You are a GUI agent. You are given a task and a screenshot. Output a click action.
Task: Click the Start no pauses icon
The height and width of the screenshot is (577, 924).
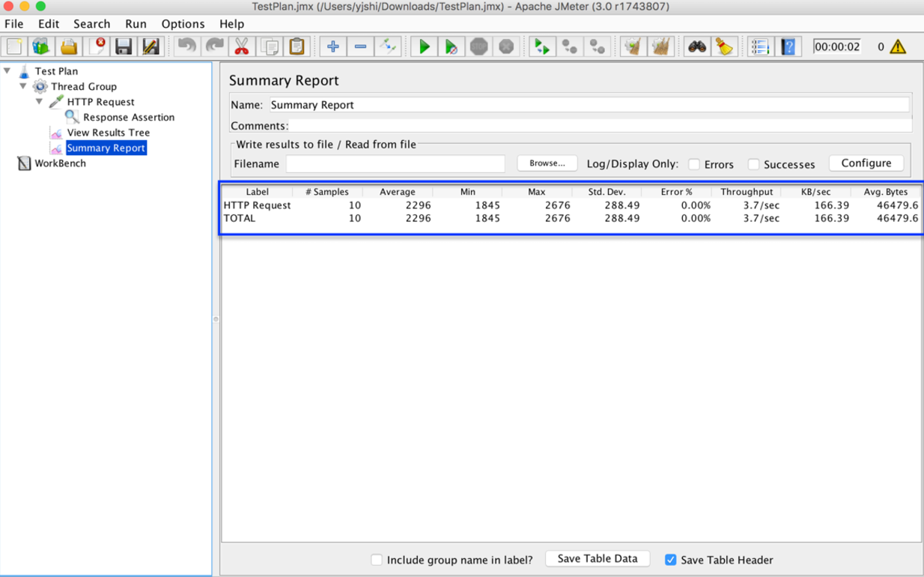(452, 46)
